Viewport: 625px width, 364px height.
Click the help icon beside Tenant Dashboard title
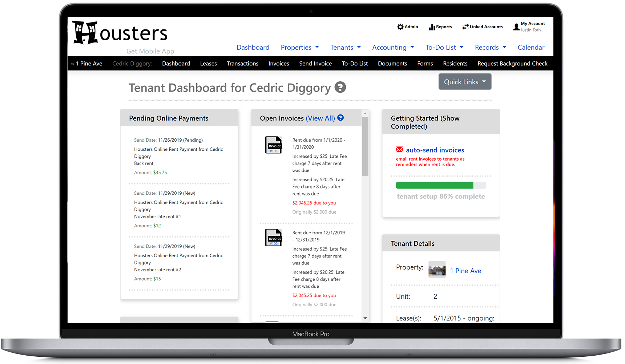pyautogui.click(x=340, y=87)
